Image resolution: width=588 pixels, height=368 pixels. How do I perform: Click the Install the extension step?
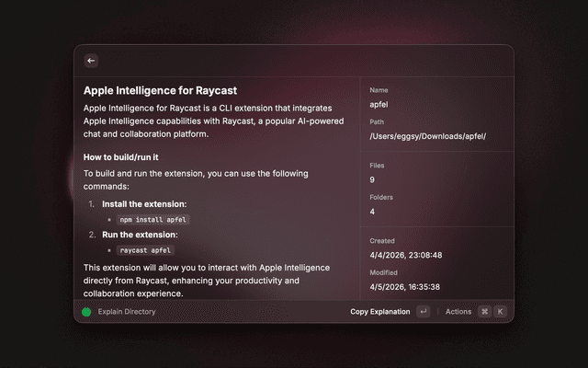click(x=144, y=204)
